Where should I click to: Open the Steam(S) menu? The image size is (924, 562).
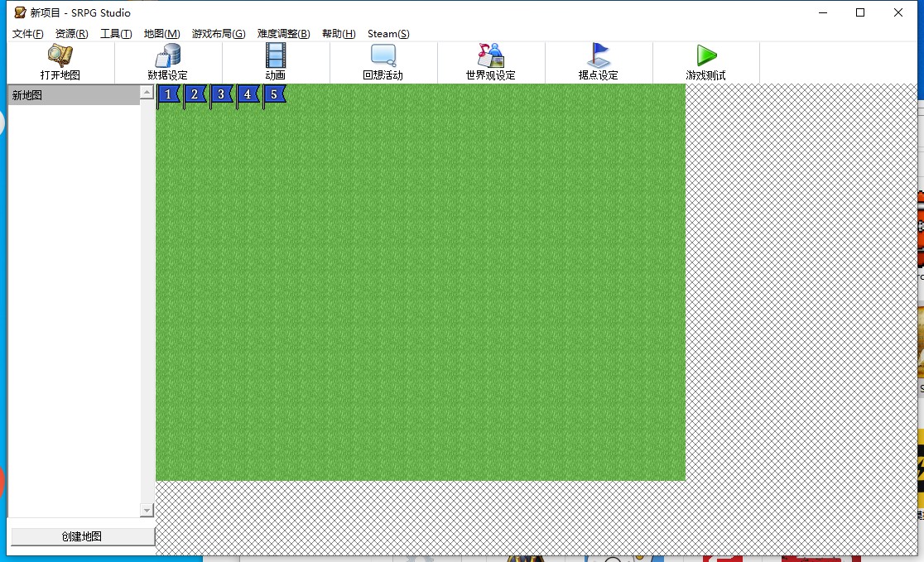pyautogui.click(x=388, y=34)
